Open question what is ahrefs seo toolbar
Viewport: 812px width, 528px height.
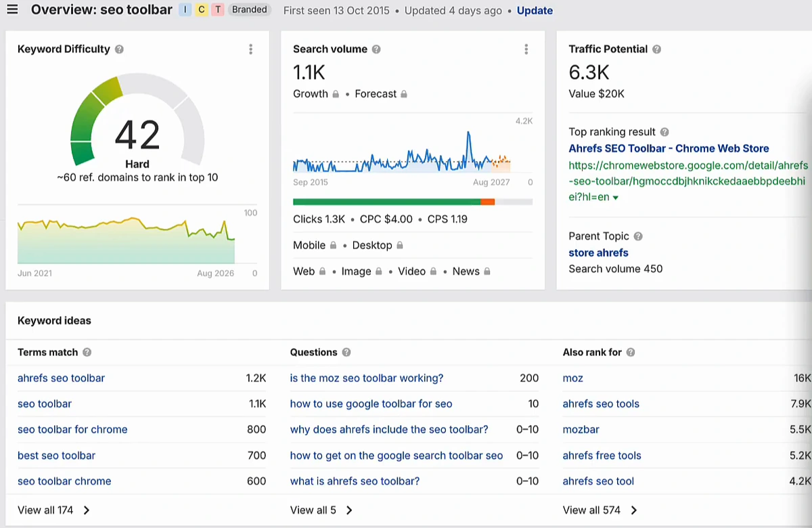[355, 481]
